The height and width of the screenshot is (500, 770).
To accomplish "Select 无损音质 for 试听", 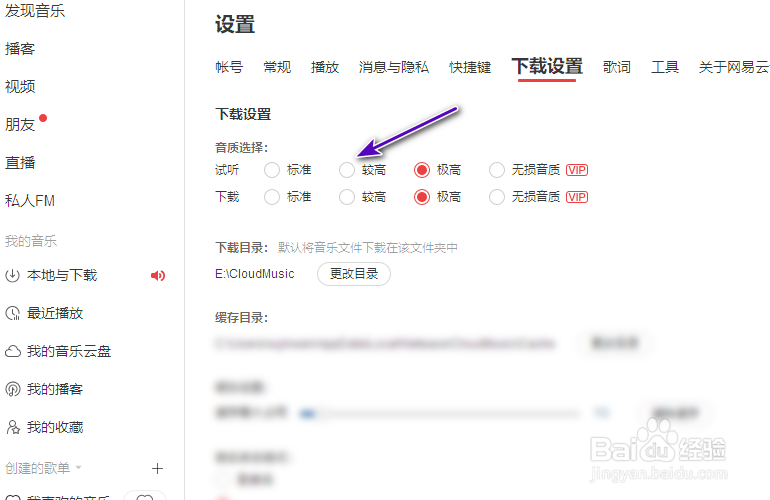I will pos(496,170).
